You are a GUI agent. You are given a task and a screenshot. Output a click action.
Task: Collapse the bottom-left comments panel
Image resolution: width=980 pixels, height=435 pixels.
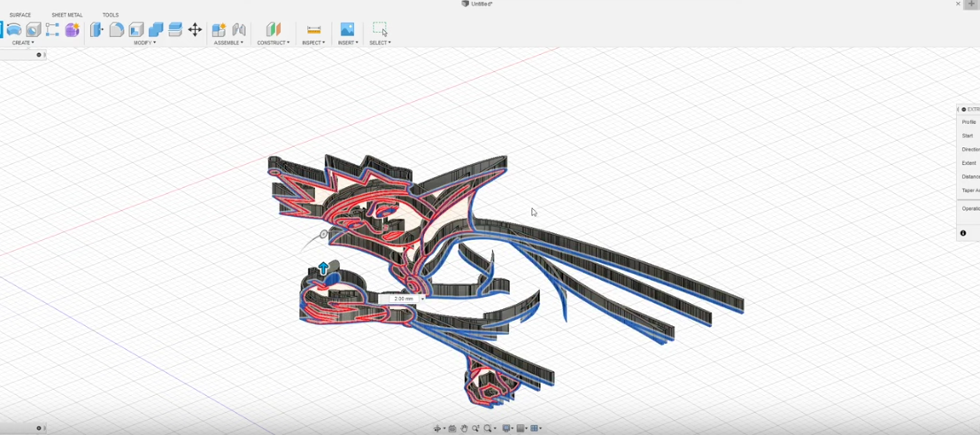coord(39,429)
